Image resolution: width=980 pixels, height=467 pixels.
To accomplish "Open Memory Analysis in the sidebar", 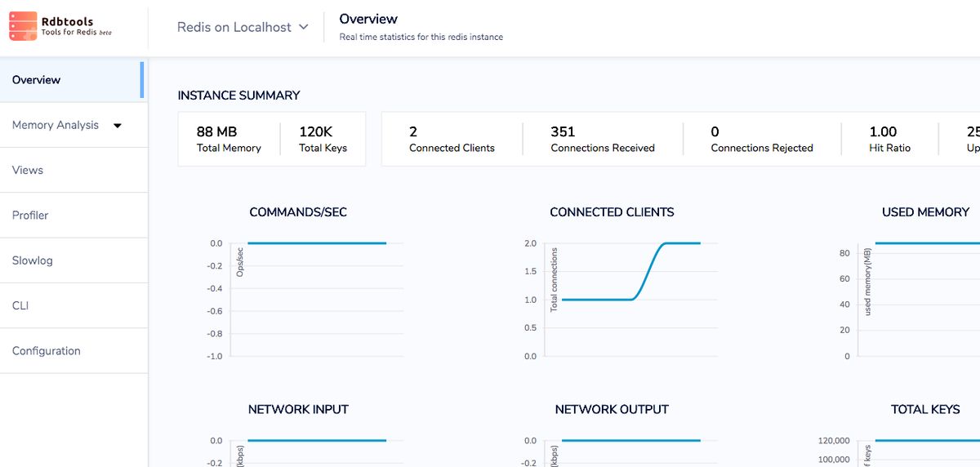I will point(56,125).
